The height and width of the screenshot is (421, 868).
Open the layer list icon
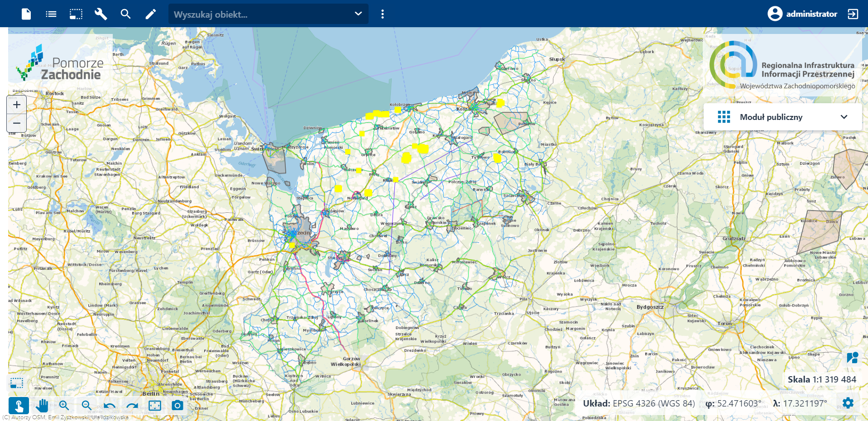point(51,14)
